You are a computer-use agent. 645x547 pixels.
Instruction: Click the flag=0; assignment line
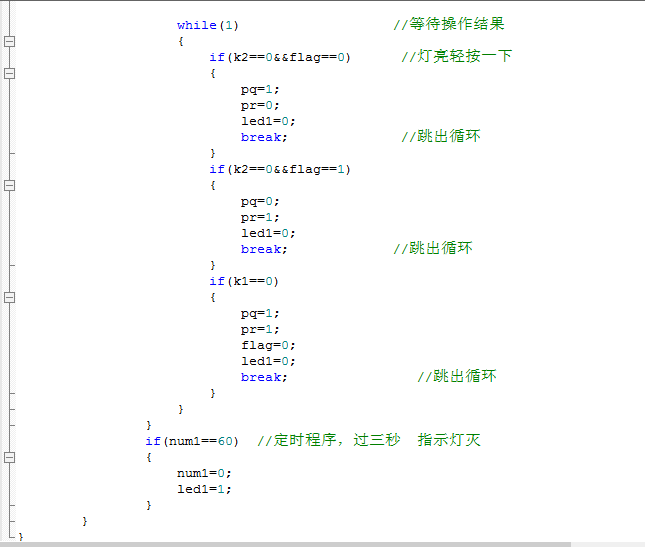(268, 345)
